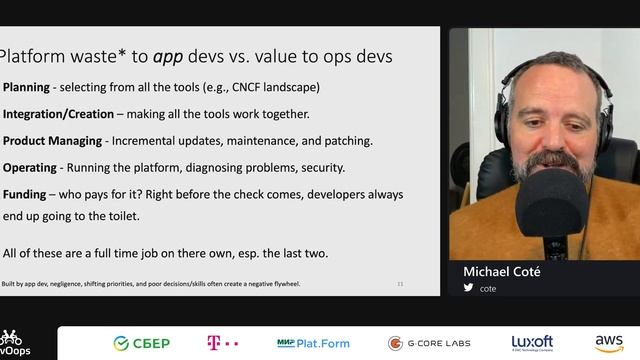Click the AWS sponsor logo
The image size is (640, 360).
pyautogui.click(x=609, y=343)
